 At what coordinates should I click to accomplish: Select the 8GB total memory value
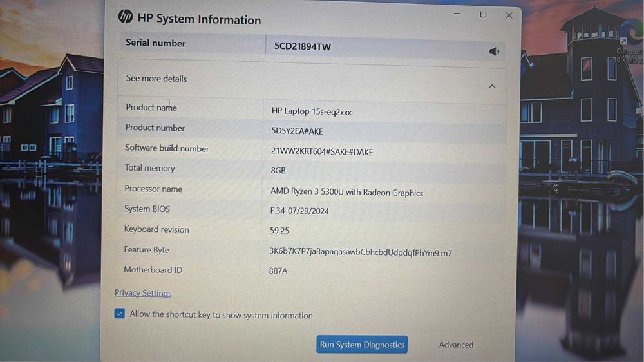[x=278, y=170]
